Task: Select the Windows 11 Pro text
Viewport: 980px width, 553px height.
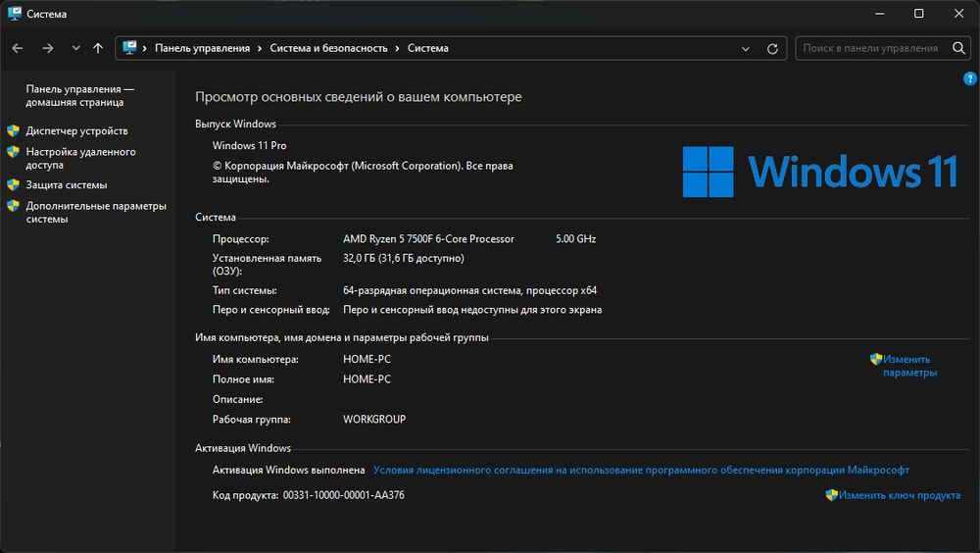Action: (249, 146)
